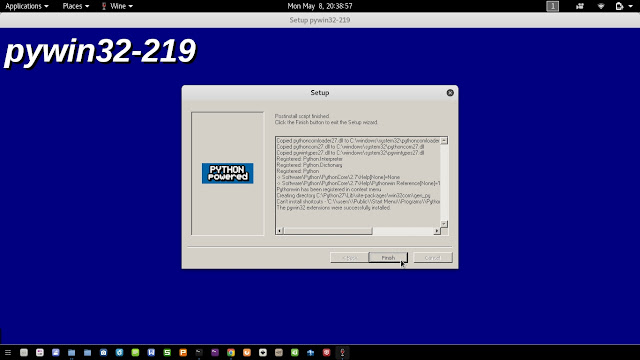640x360 pixels.
Task: Launch the blue camera screenshot app
Action: [x=103, y=352]
